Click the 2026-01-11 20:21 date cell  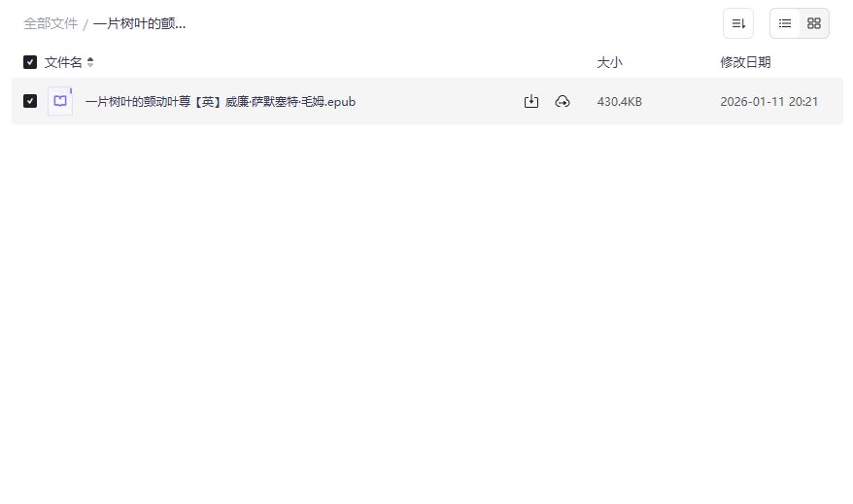pos(768,101)
